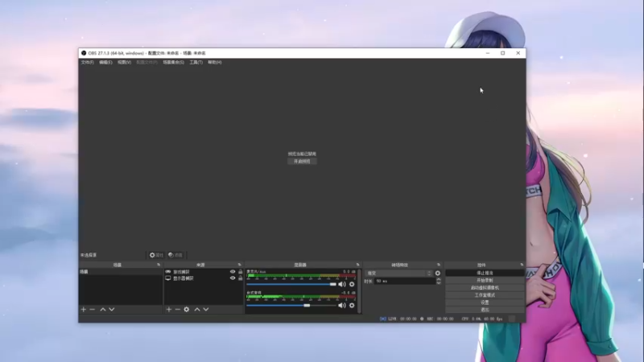Select the 显示器捕获 source row
644x362 pixels.
pyautogui.click(x=204, y=278)
